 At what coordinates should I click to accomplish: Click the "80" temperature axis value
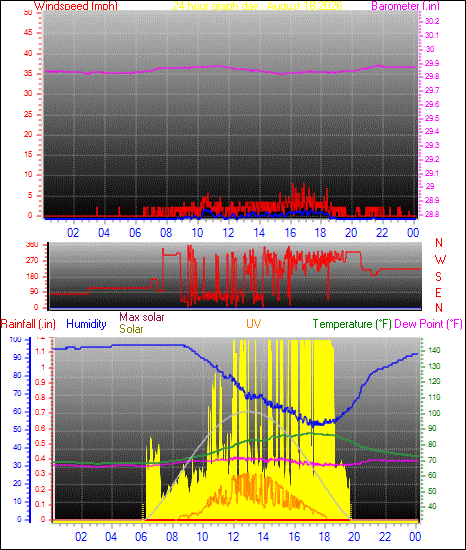[x=432, y=444]
